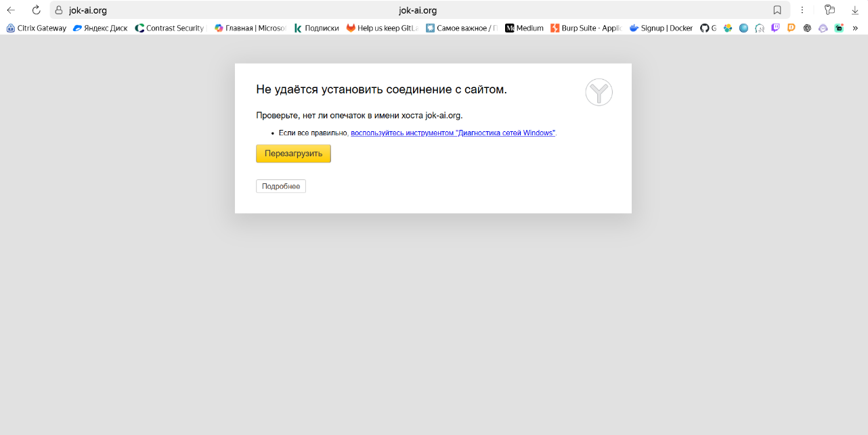
Task: Open the Диагностика сетей Windows link
Action: [x=453, y=133]
